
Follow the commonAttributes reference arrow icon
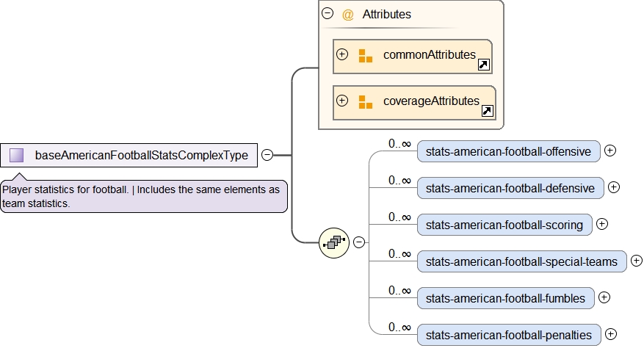click(x=483, y=65)
